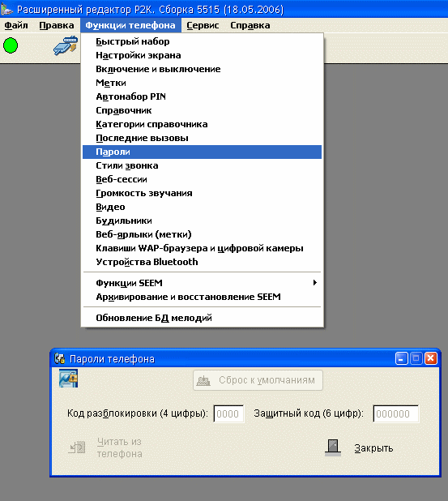Image resolution: width=448 pixels, height=501 pixels.
Task: Open the Справка menu
Action: pyautogui.click(x=250, y=25)
